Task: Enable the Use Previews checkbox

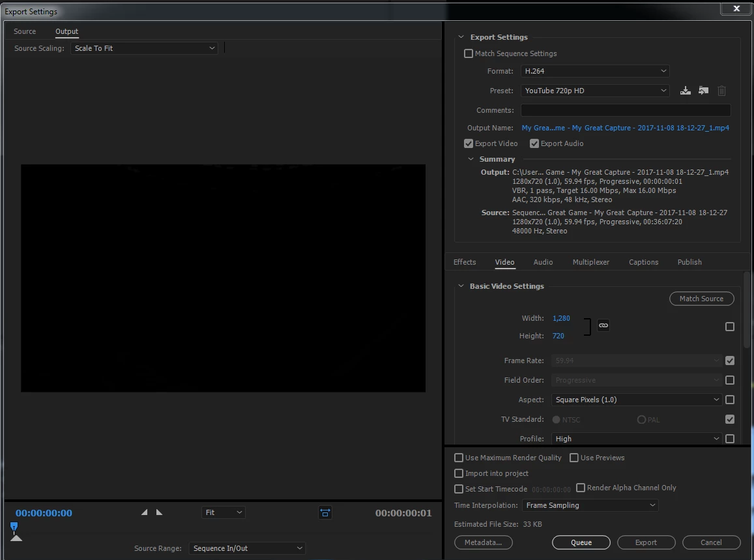Action: click(x=573, y=458)
